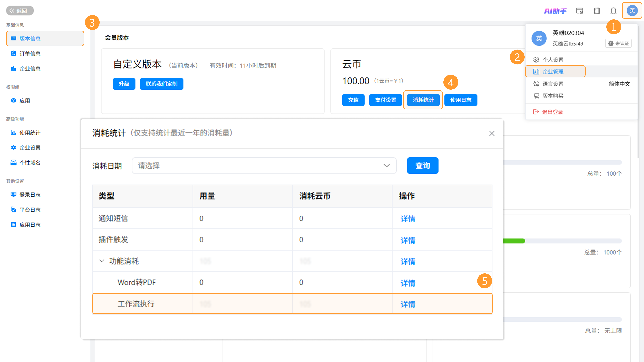Go back using the 返回 button
This screenshot has height=362, width=644.
(x=20, y=11)
